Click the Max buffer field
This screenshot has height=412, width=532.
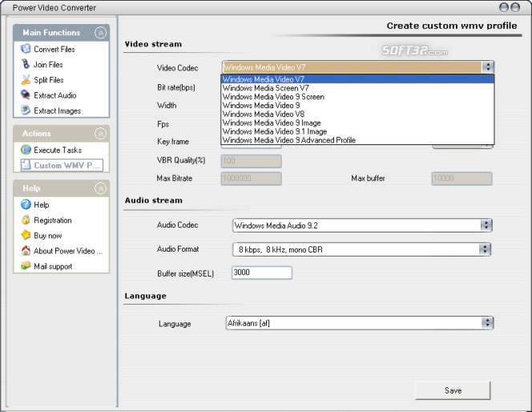pyautogui.click(x=461, y=179)
